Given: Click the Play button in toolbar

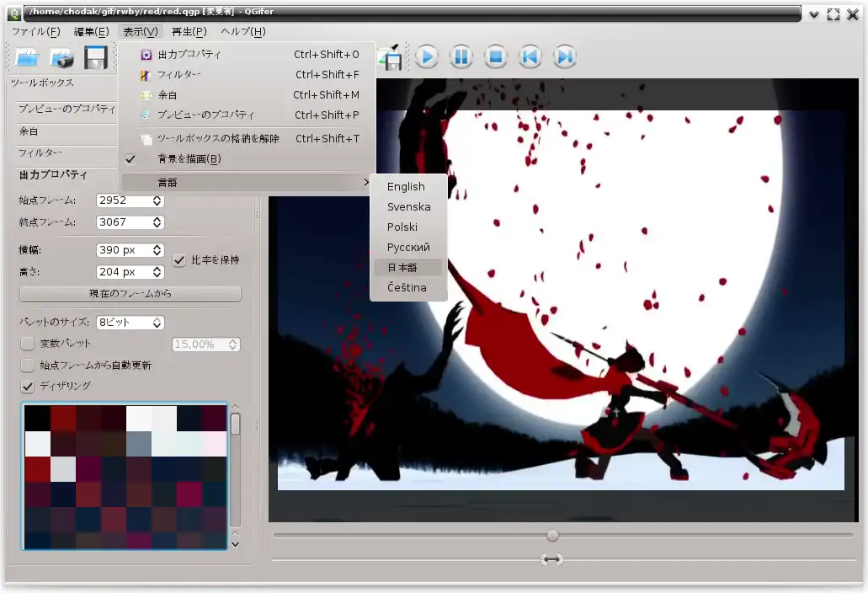Looking at the screenshot, I should click(x=427, y=57).
